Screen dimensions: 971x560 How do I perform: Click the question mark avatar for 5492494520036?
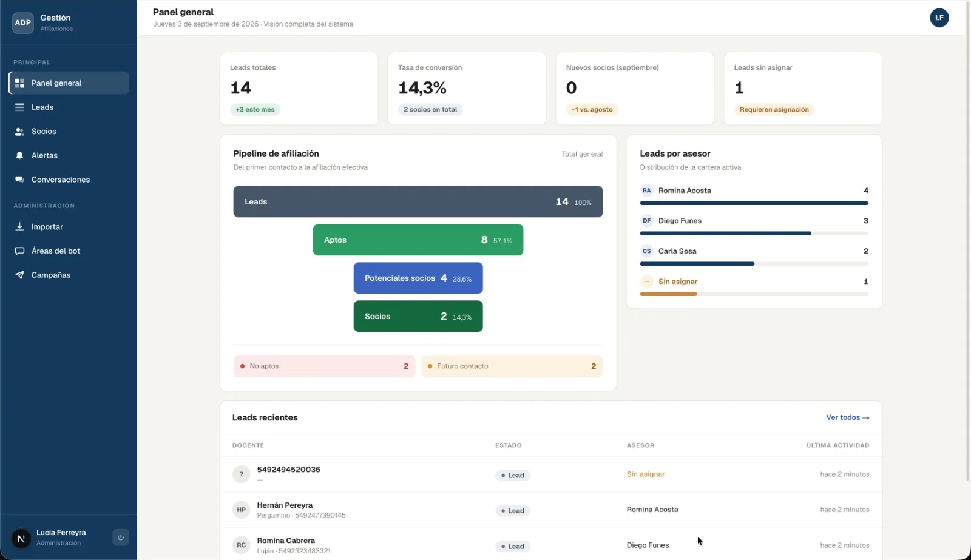[x=241, y=474]
